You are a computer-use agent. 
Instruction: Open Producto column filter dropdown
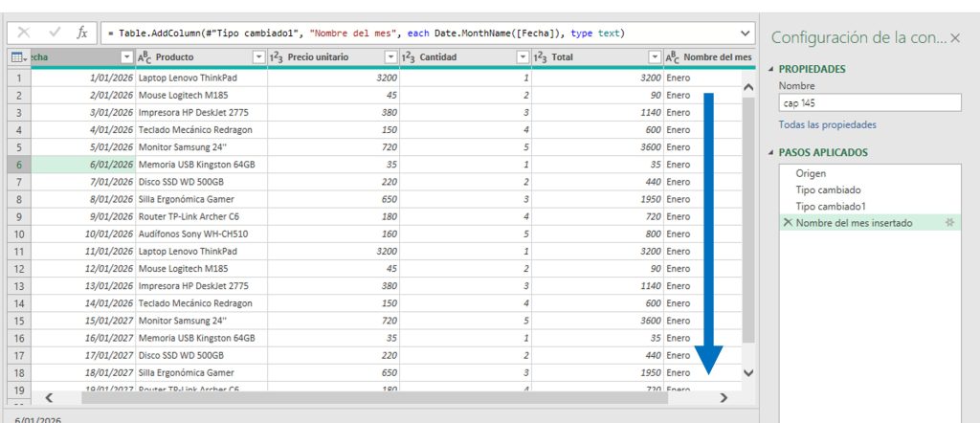coord(258,56)
